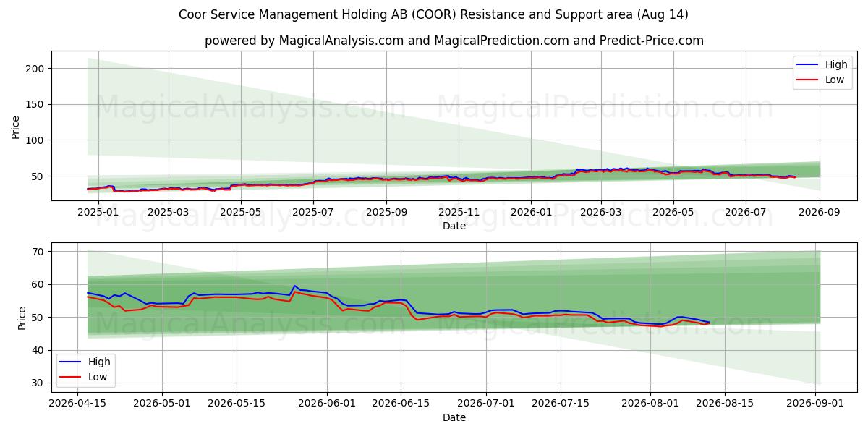868x434 pixels.
Task: Click the '2026-06-15' tick label on the bottom chart
Action: click(x=401, y=404)
